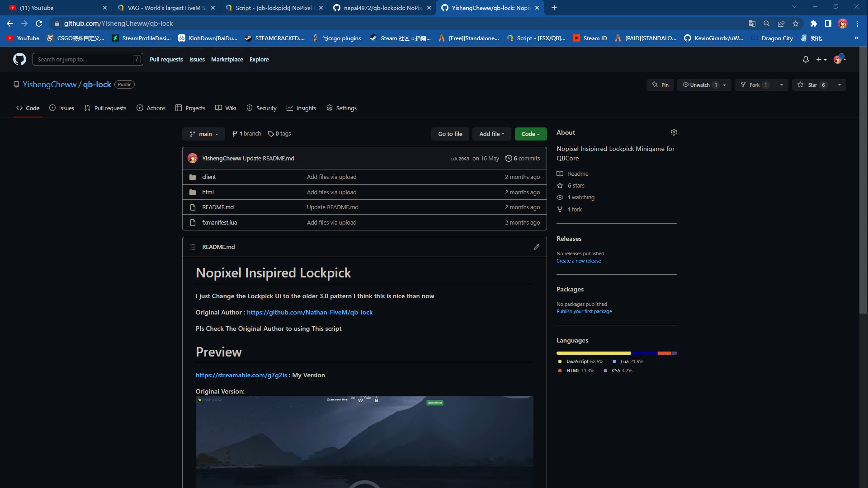
Task: Open the Chrome extensions puzzle icon
Action: click(813, 23)
